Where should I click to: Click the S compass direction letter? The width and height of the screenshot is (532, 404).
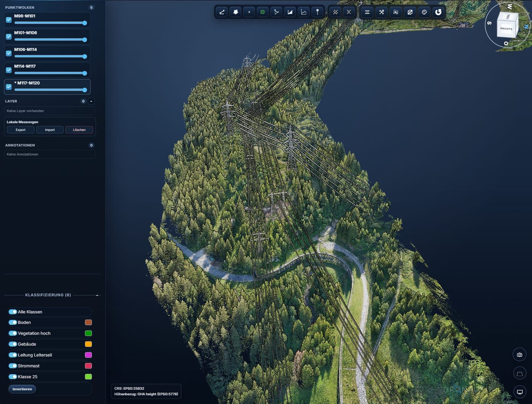click(x=489, y=23)
